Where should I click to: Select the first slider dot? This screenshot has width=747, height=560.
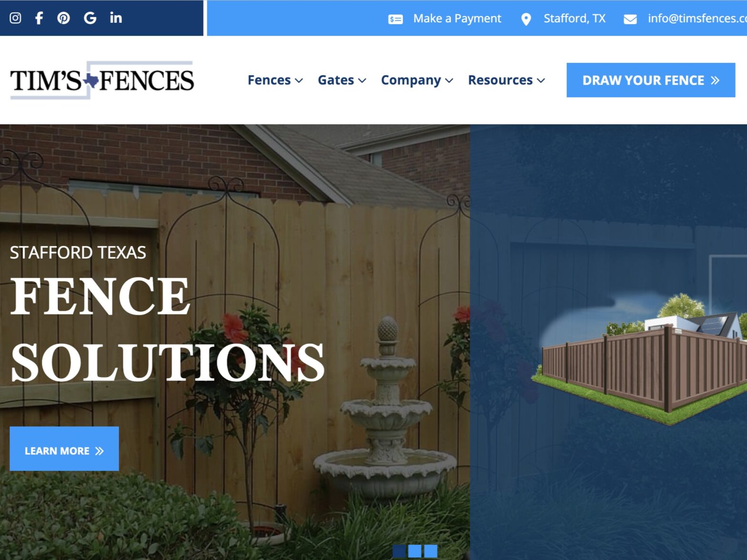coord(399,551)
